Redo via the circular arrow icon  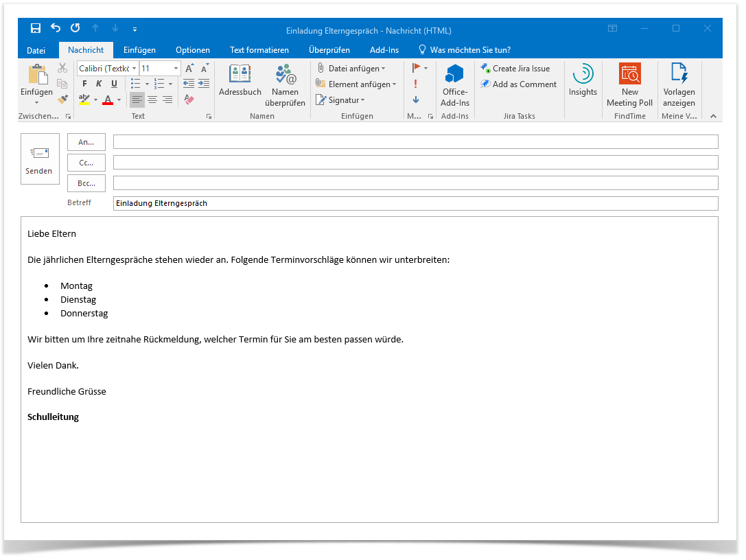(75, 28)
